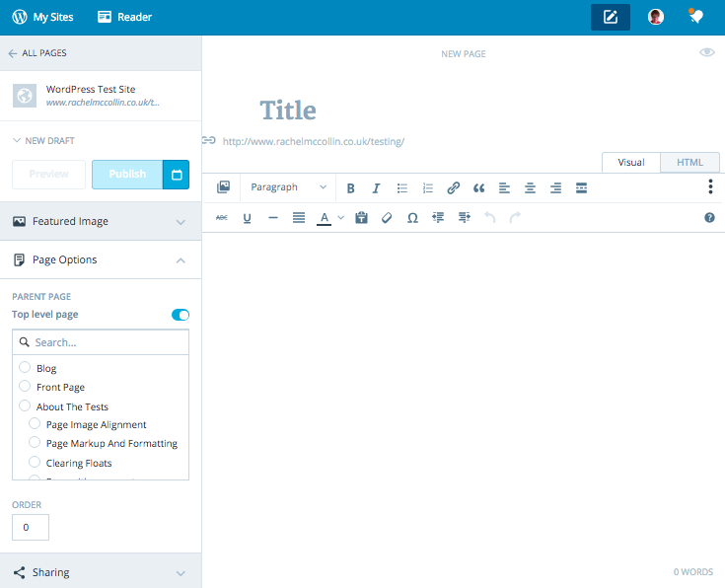Toggle Bold formatting
725x588 pixels.
pyautogui.click(x=350, y=188)
